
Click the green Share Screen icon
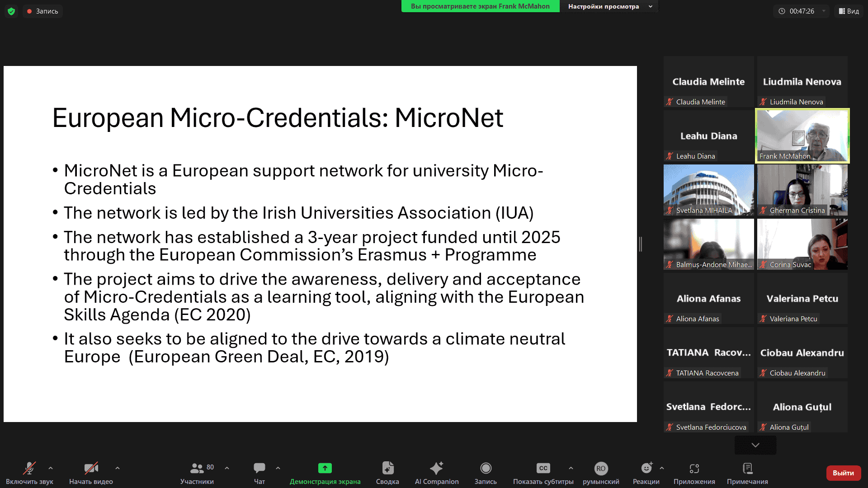point(325,468)
